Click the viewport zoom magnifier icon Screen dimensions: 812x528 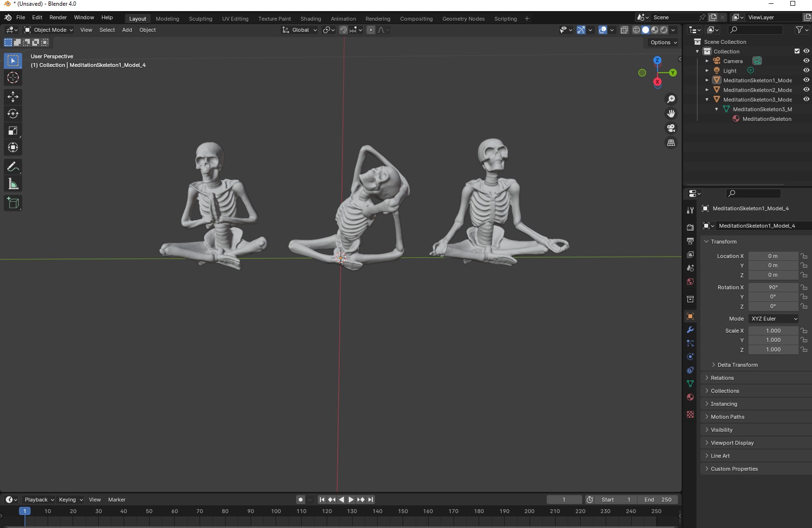tap(671, 99)
